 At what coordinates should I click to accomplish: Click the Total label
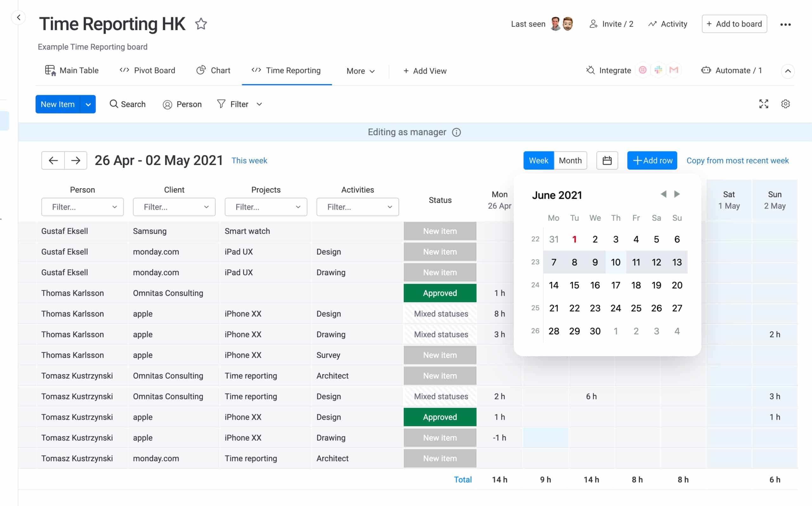click(463, 480)
